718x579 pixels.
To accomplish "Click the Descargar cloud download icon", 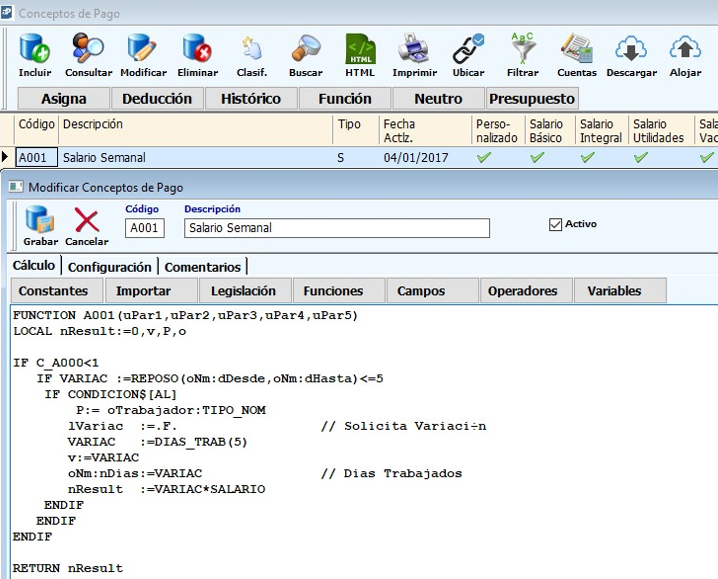I will 631,50.
